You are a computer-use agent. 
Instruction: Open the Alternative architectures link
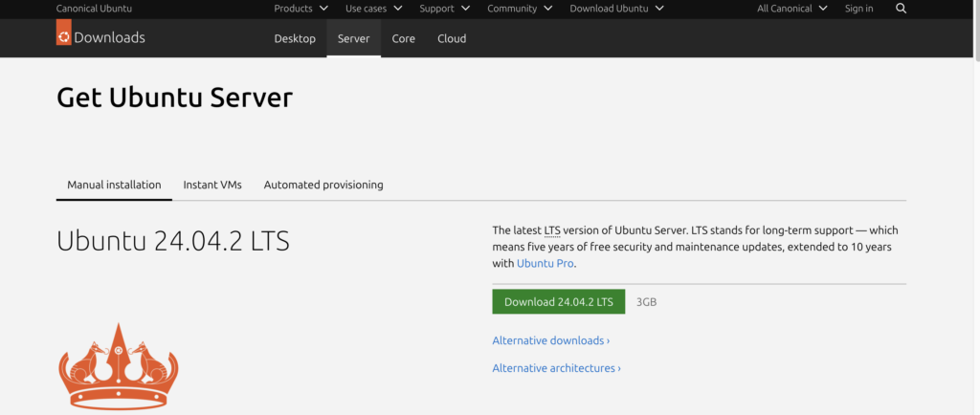point(557,368)
